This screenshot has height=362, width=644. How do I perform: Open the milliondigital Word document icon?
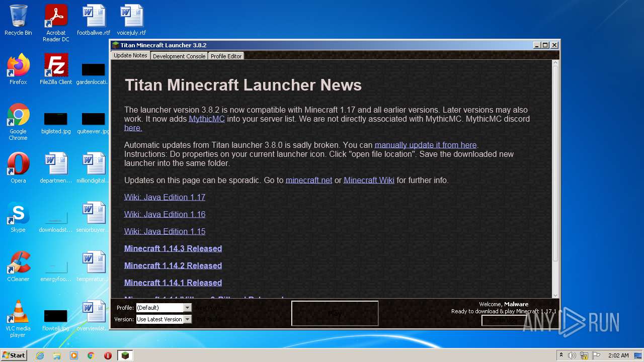click(x=94, y=168)
